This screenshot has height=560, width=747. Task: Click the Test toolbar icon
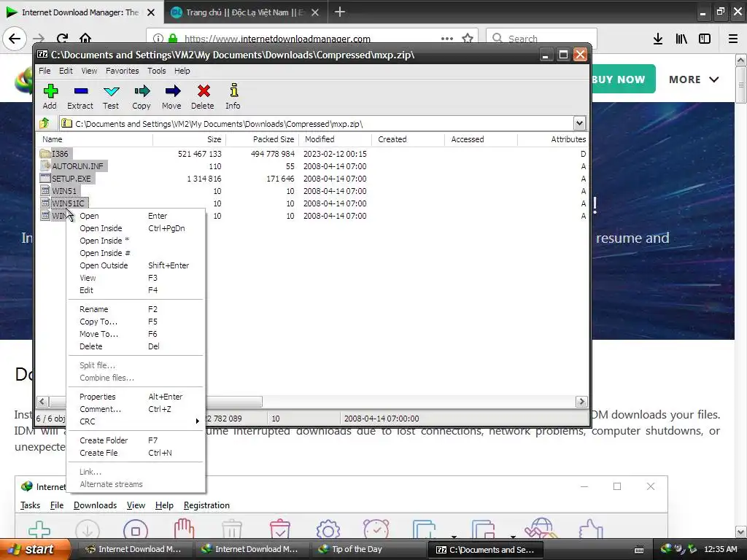[111, 97]
